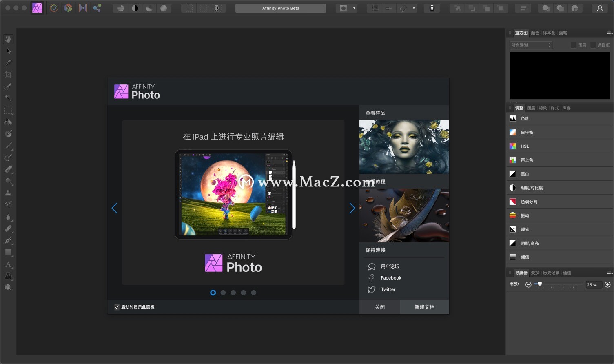
Task: Open the 所有通道 channel dropdown
Action: (530, 45)
